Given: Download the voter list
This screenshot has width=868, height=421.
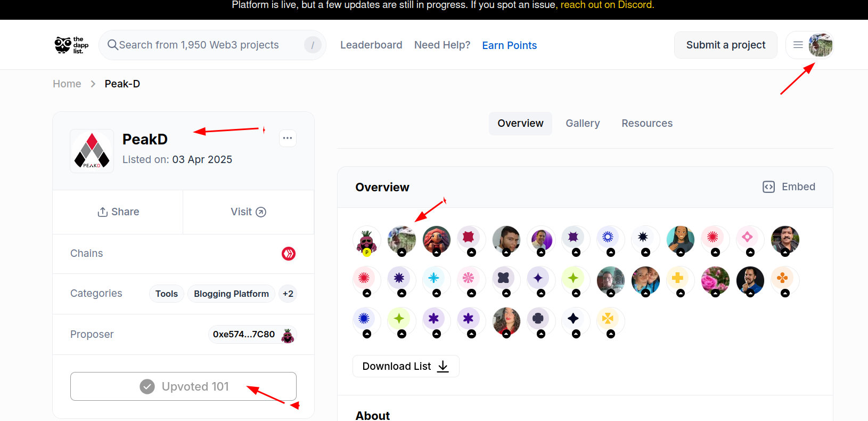Looking at the screenshot, I should point(406,366).
